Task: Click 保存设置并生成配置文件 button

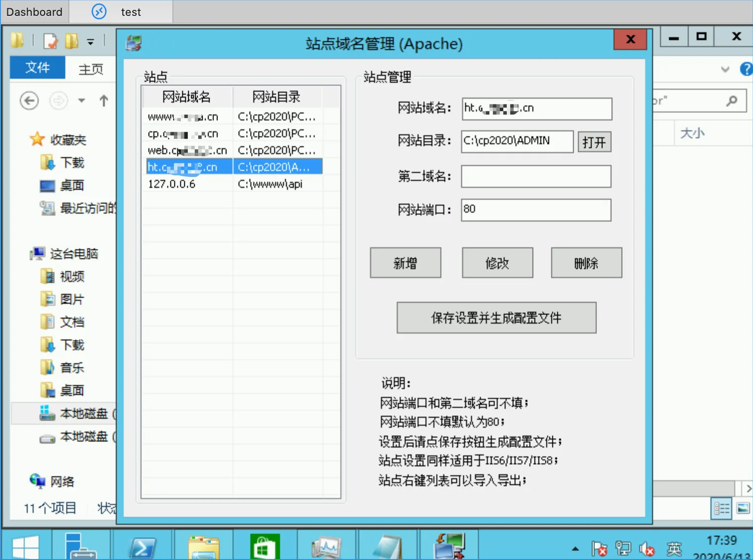Action: [x=496, y=318]
